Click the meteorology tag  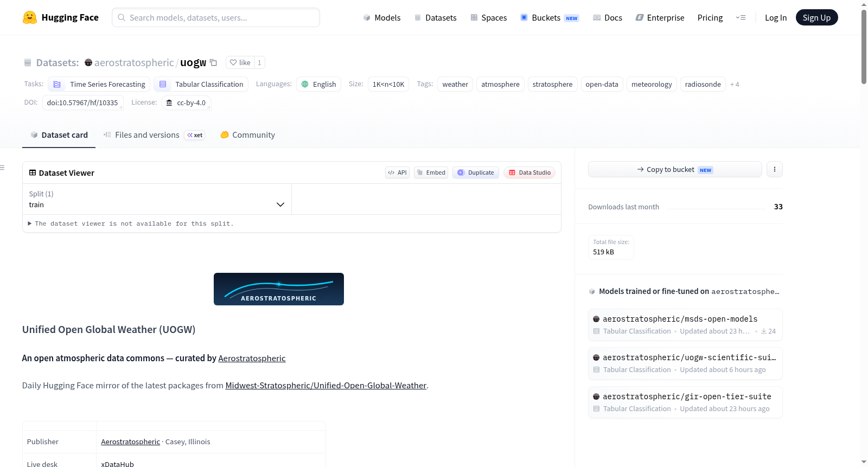(x=652, y=84)
